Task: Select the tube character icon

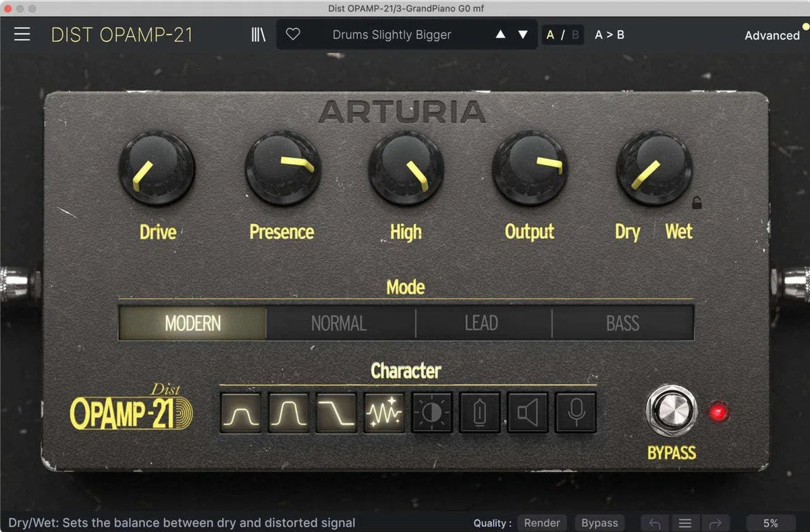Action: click(481, 412)
